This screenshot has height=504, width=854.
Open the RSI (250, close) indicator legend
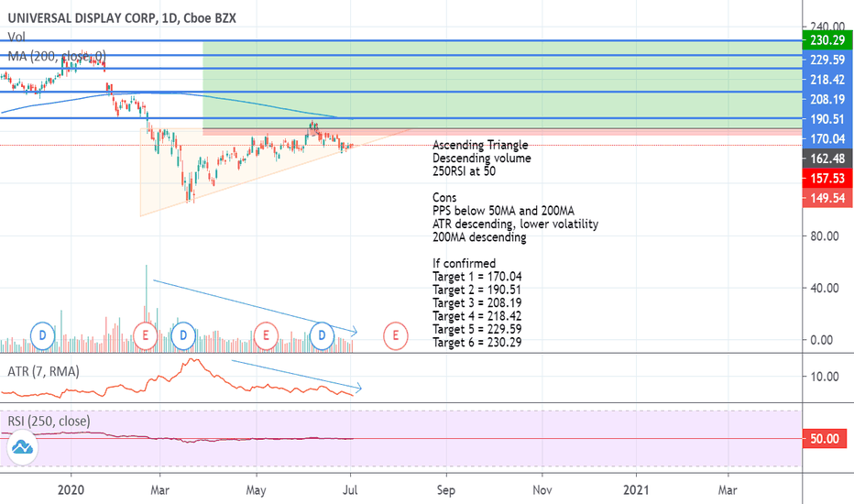tap(49, 422)
